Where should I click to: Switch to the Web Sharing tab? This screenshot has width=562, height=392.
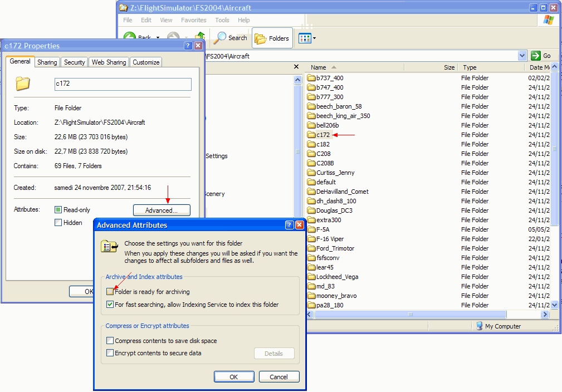tap(109, 62)
